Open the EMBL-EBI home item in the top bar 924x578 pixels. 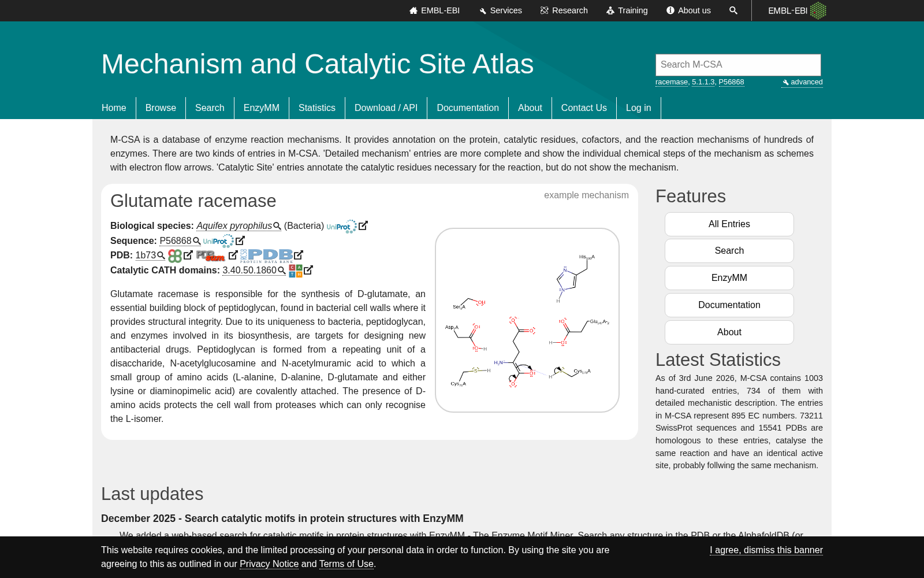434,10
